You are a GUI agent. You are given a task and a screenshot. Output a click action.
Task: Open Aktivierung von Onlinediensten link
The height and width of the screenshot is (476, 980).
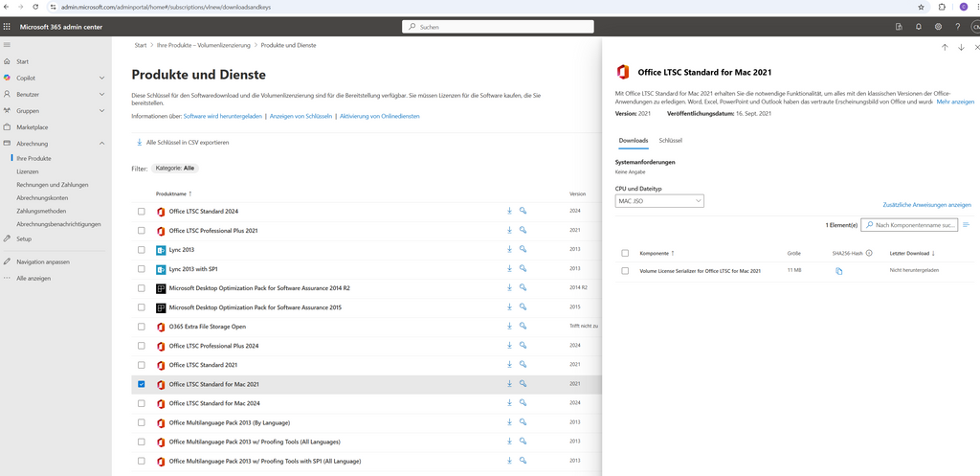click(379, 116)
